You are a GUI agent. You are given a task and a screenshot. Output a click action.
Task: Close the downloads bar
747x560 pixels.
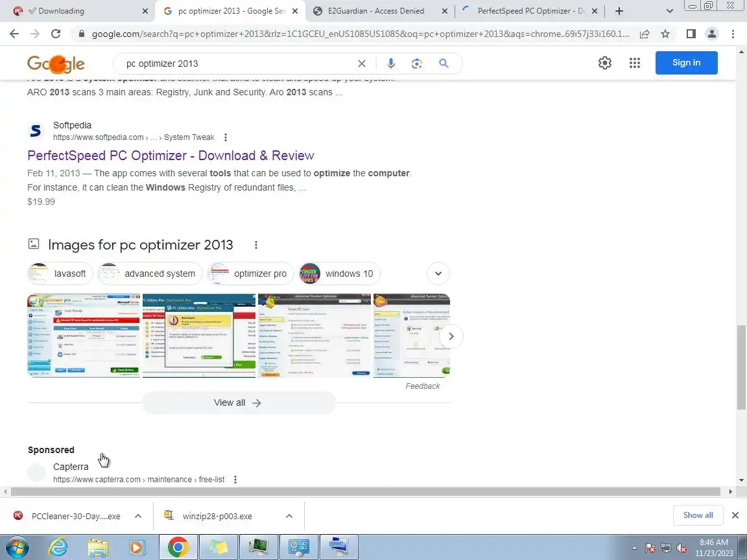735,515
